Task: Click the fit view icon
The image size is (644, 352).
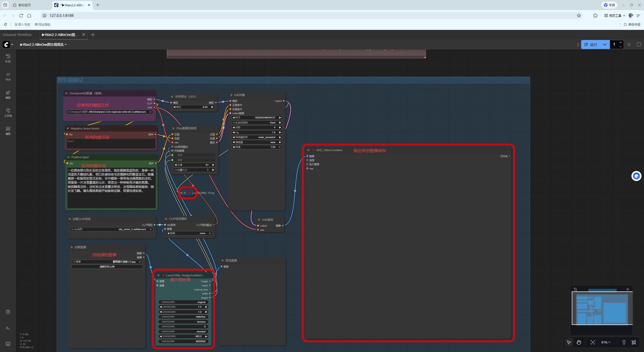Action: pyautogui.click(x=593, y=342)
